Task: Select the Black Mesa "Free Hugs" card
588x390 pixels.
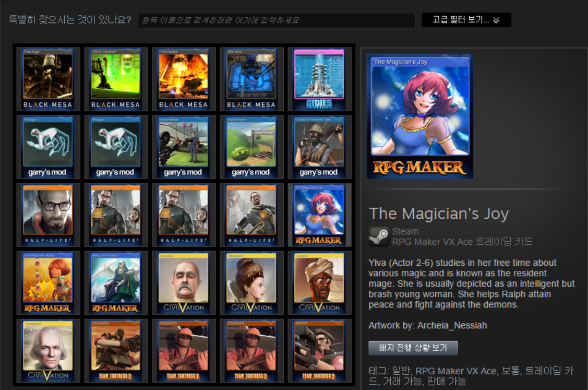Action: pyautogui.click(x=48, y=79)
